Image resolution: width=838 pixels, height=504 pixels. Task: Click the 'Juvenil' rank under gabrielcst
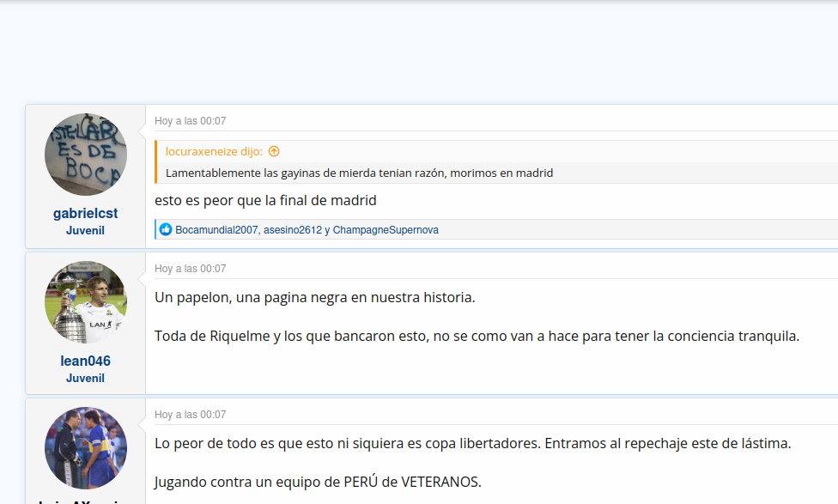86,230
